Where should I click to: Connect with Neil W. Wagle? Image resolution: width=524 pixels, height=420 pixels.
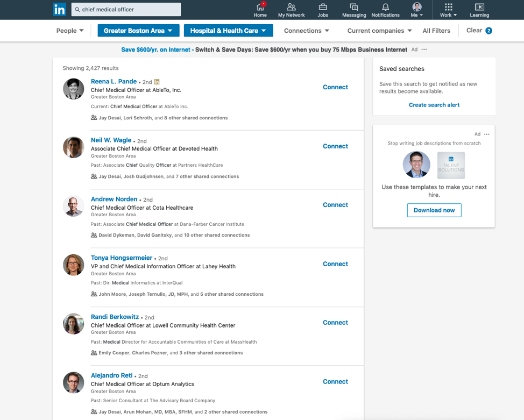(335, 146)
